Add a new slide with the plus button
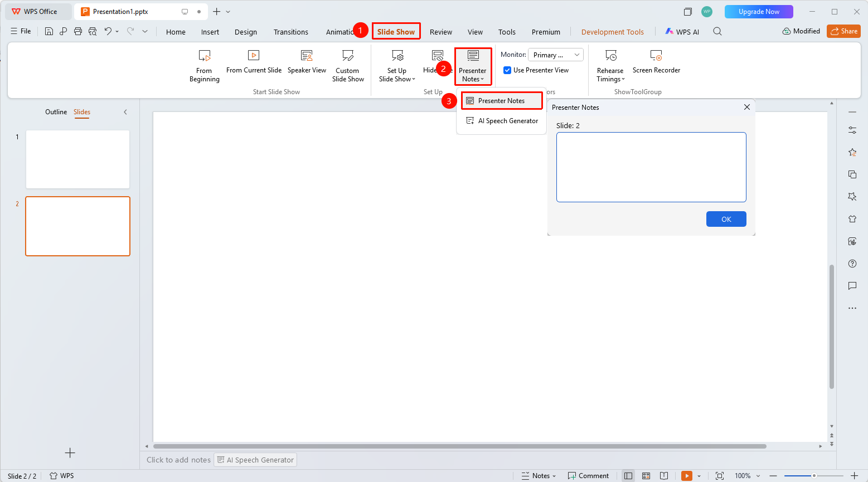This screenshot has width=868, height=482. pos(70,453)
